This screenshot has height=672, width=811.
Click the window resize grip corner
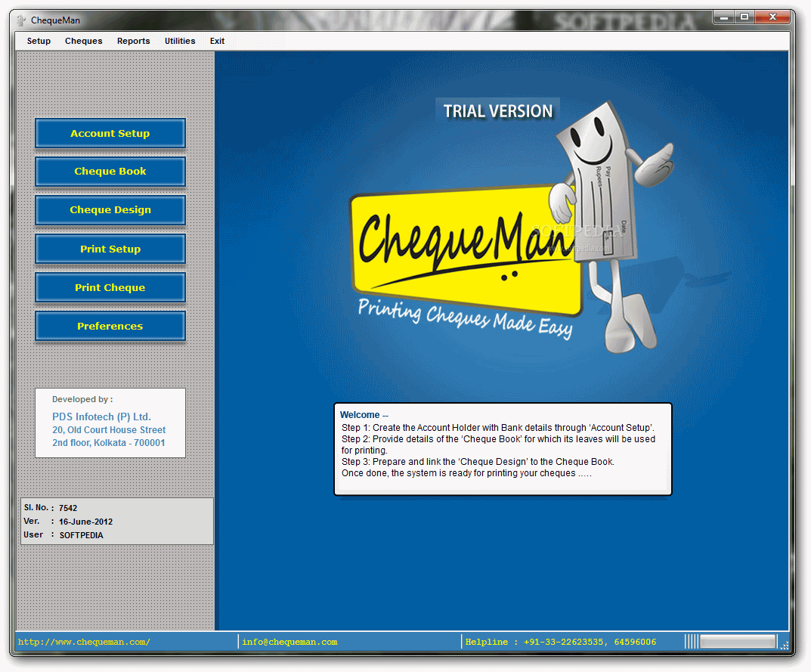(785, 645)
